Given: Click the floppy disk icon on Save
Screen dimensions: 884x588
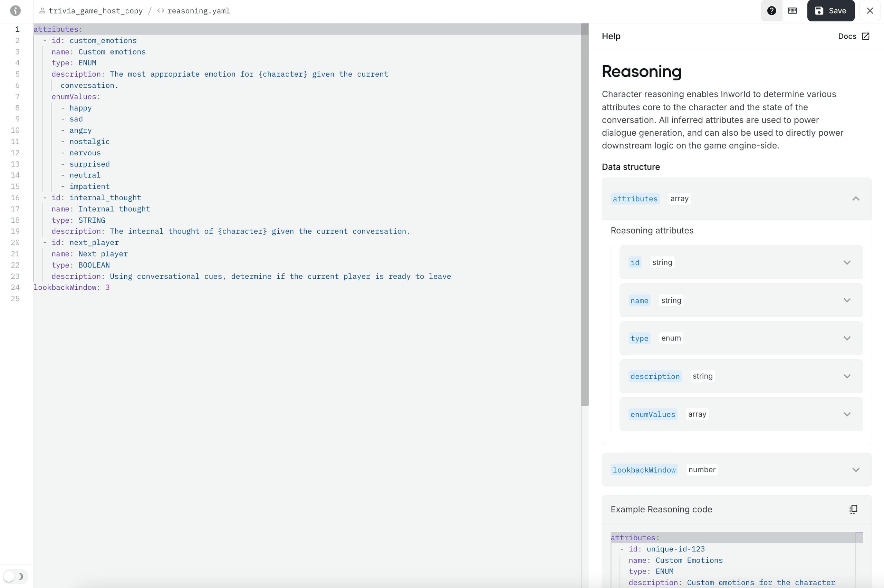Looking at the screenshot, I should click(x=818, y=10).
